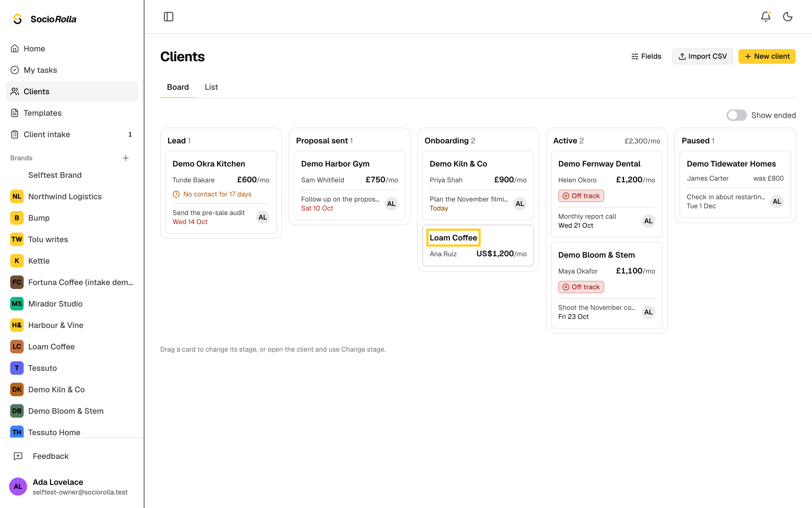Select the MS Mirador Studio badge
812x508 pixels.
point(17,304)
